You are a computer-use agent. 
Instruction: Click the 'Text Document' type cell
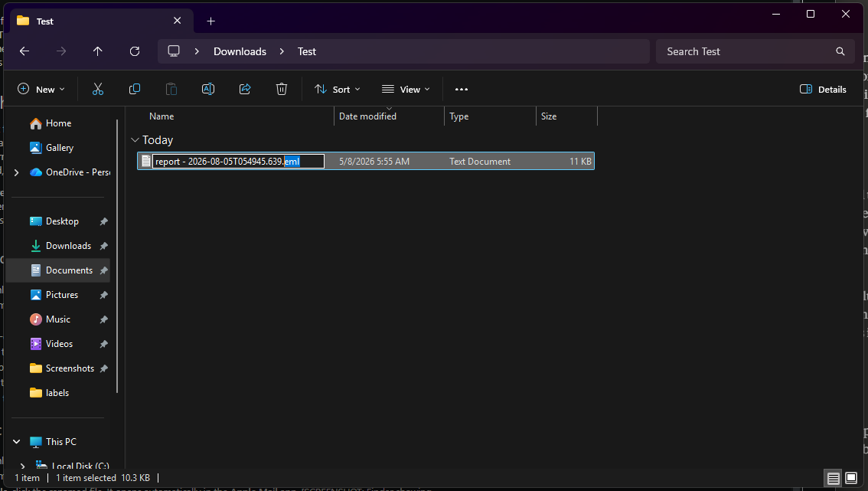coord(479,162)
